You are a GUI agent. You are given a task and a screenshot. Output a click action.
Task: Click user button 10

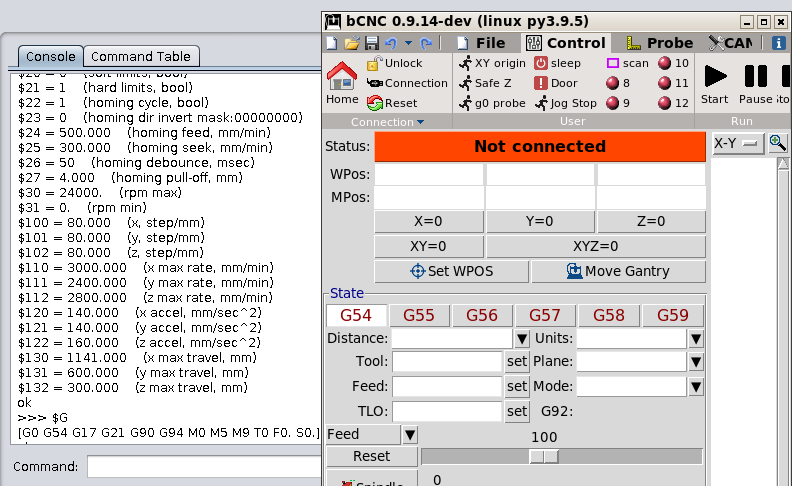(673, 63)
